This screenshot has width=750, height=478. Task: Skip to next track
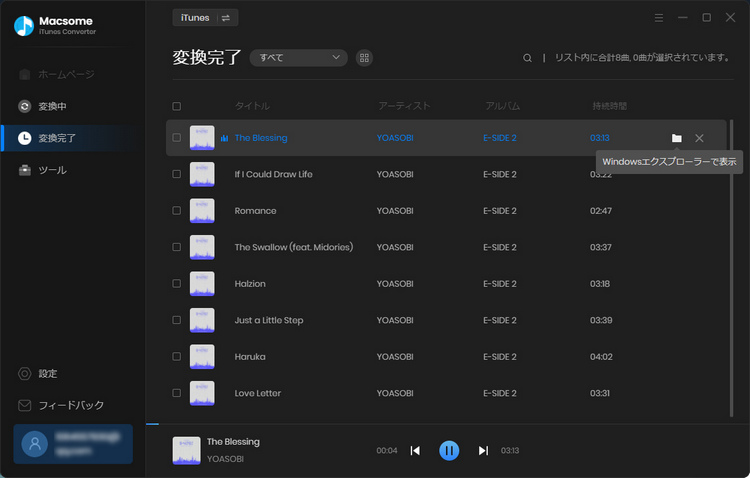tap(483, 451)
